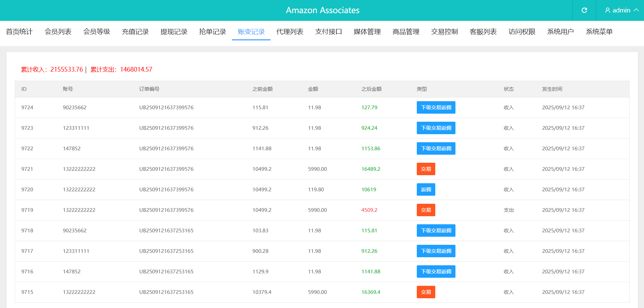This screenshot has width=644, height=308.
Task: Click the blue 返佣 tag in row 9720
Action: click(x=426, y=190)
